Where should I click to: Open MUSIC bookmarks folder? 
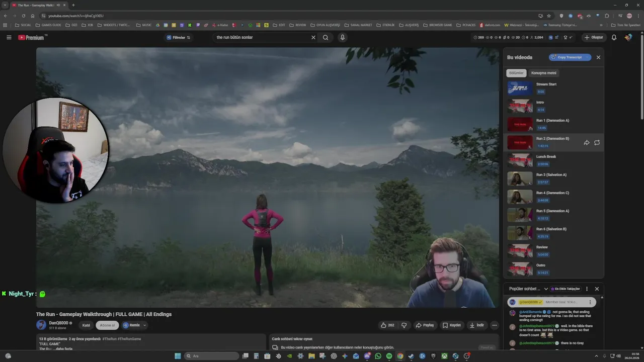point(144,25)
